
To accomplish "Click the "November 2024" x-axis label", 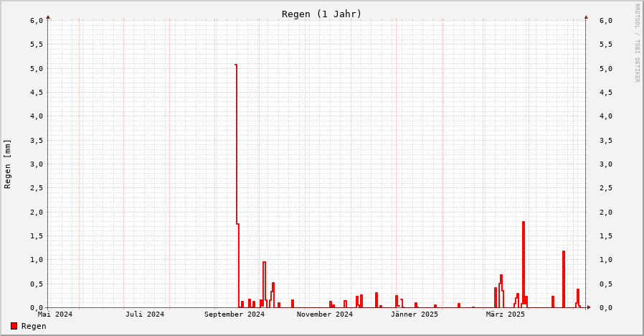I will pyautogui.click(x=324, y=314).
